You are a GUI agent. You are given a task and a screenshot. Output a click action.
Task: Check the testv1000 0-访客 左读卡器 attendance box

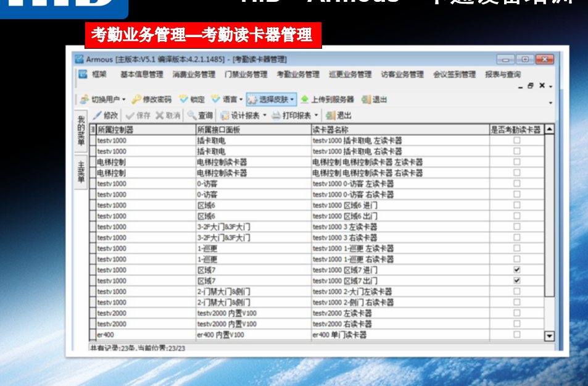(517, 183)
